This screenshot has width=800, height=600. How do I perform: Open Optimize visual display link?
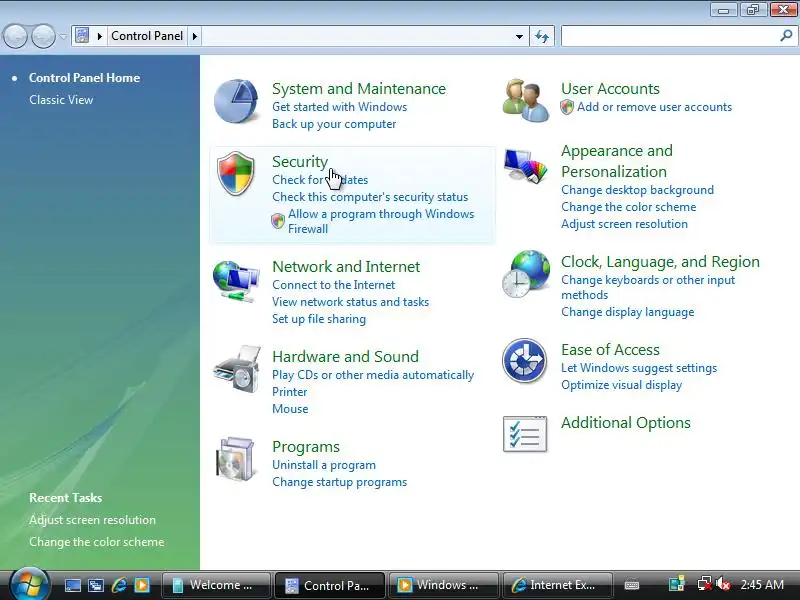point(621,385)
